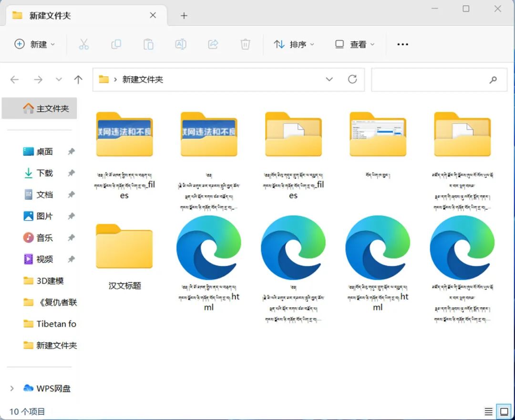Select the third Edge html file
Image resolution: width=515 pixels, height=420 pixels.
pos(378,247)
